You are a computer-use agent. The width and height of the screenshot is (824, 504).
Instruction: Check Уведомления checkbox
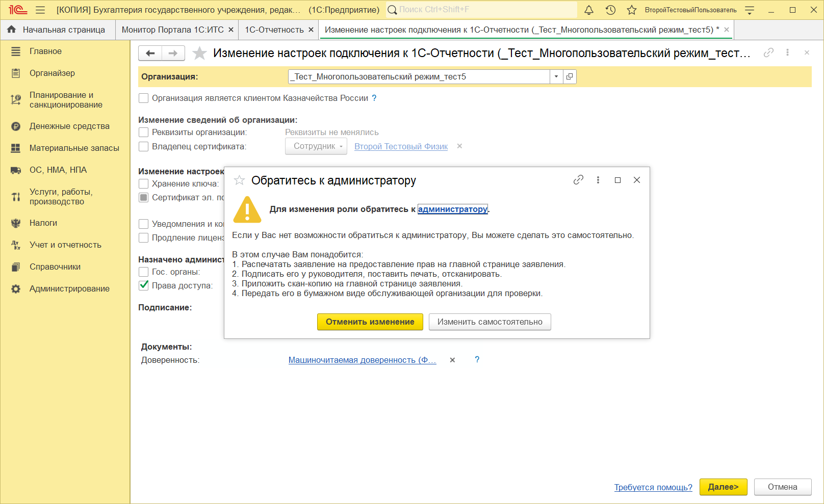(144, 224)
